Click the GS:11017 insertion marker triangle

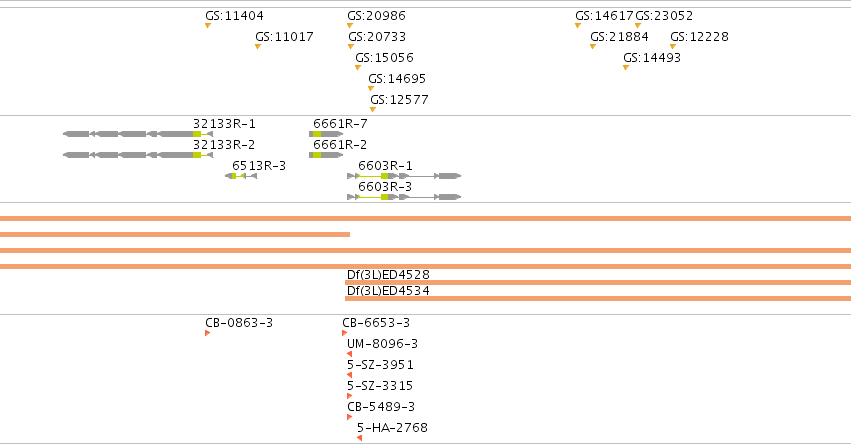pos(258,47)
